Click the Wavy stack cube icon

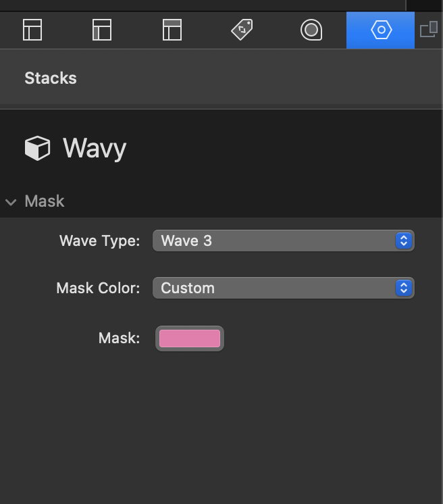pos(38,148)
